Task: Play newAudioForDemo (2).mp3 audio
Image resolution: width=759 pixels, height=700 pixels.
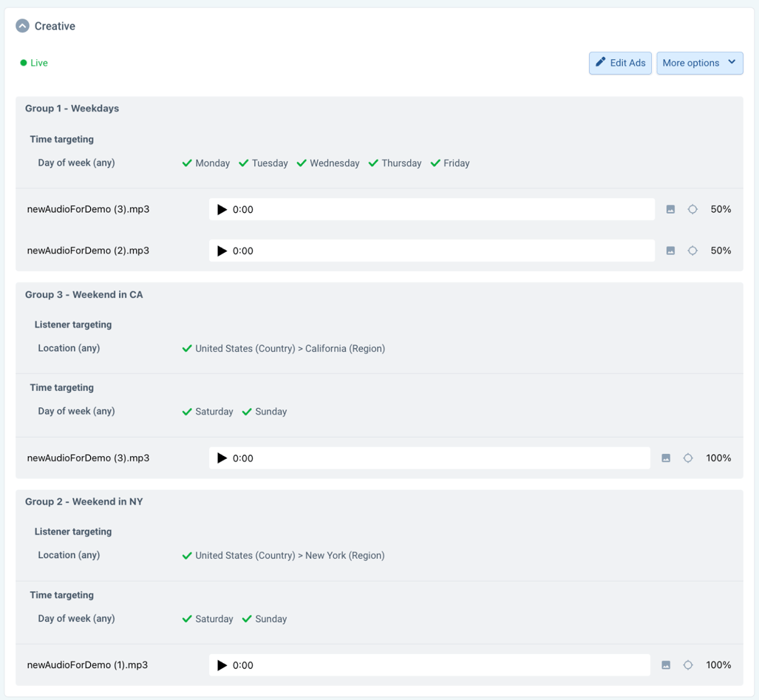Action: [222, 251]
